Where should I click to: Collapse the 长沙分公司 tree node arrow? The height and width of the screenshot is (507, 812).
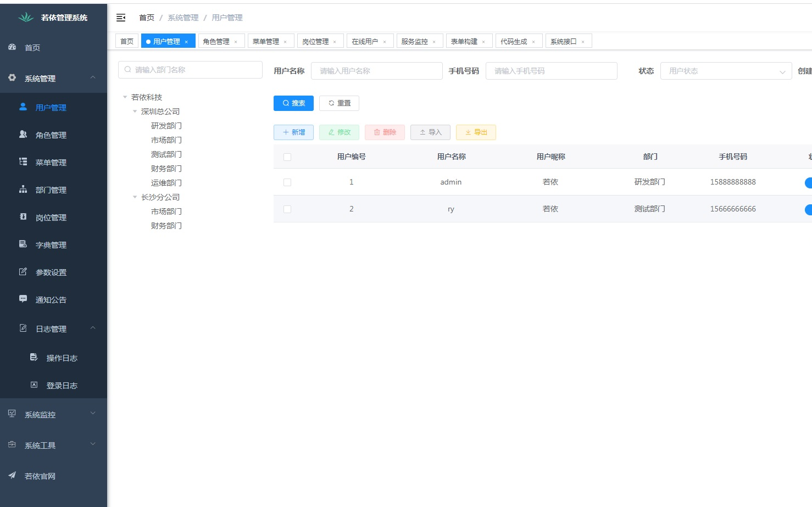(x=135, y=197)
